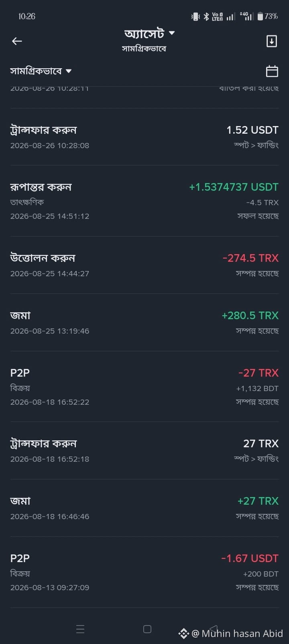Open P2P sale of -1.67 USDT
The width and height of the screenshot is (289, 644).
click(144, 572)
